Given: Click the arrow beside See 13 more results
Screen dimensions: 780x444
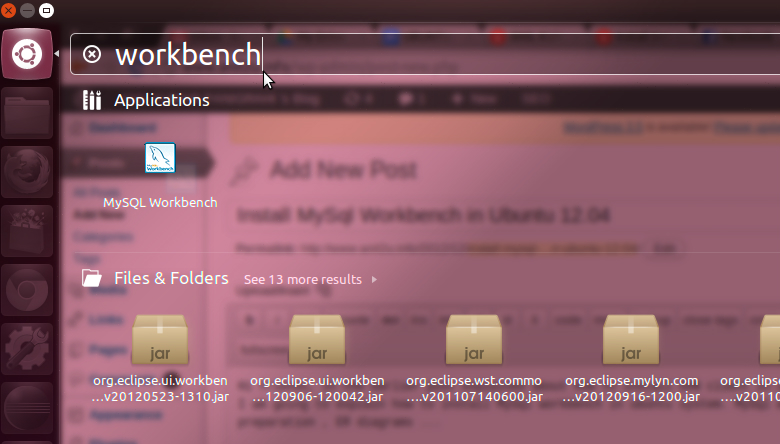Looking at the screenshot, I should point(374,279).
